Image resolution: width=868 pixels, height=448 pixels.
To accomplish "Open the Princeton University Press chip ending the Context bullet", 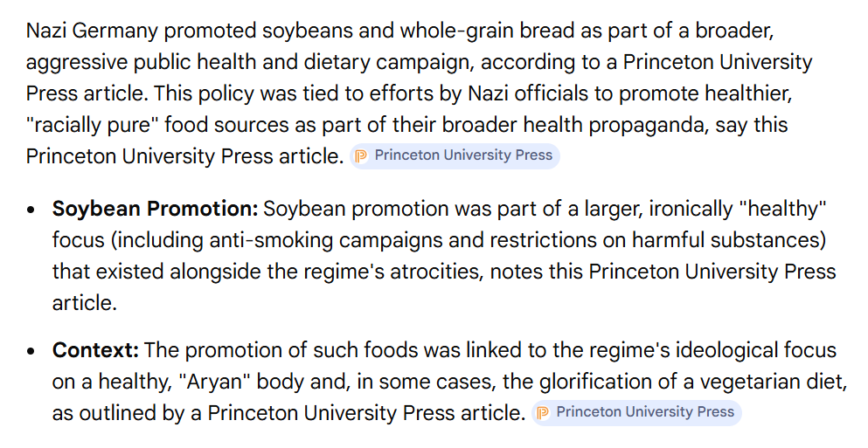I will [645, 413].
